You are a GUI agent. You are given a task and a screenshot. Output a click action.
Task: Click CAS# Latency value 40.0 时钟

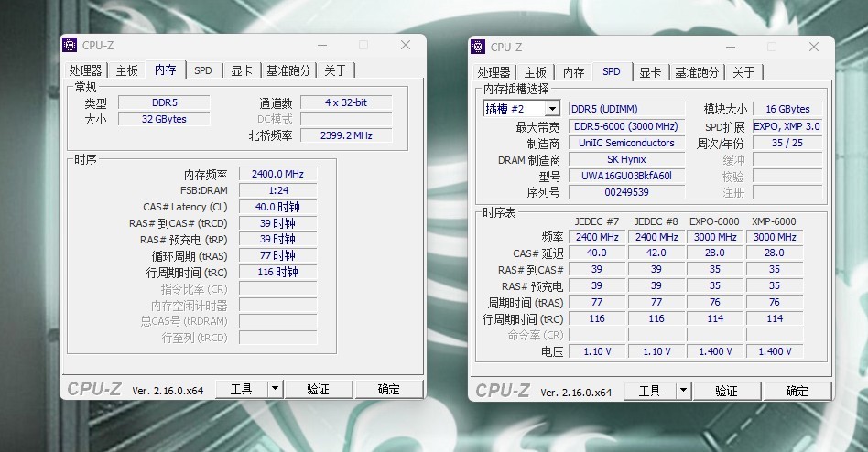(x=278, y=207)
